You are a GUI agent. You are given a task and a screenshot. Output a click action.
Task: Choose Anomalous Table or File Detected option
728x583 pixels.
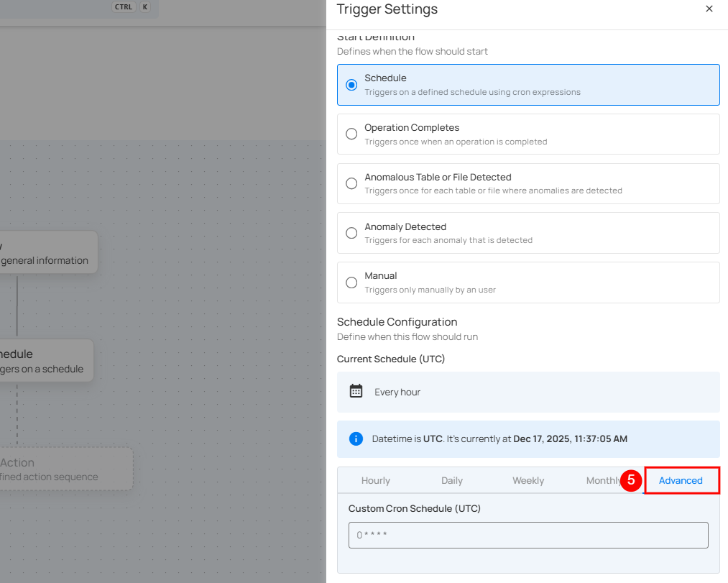351,183
